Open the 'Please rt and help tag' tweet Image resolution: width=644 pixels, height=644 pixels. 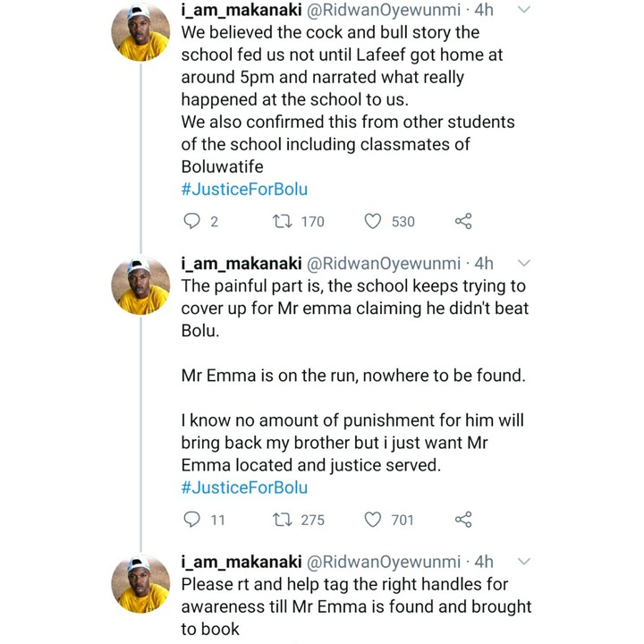tap(356, 606)
